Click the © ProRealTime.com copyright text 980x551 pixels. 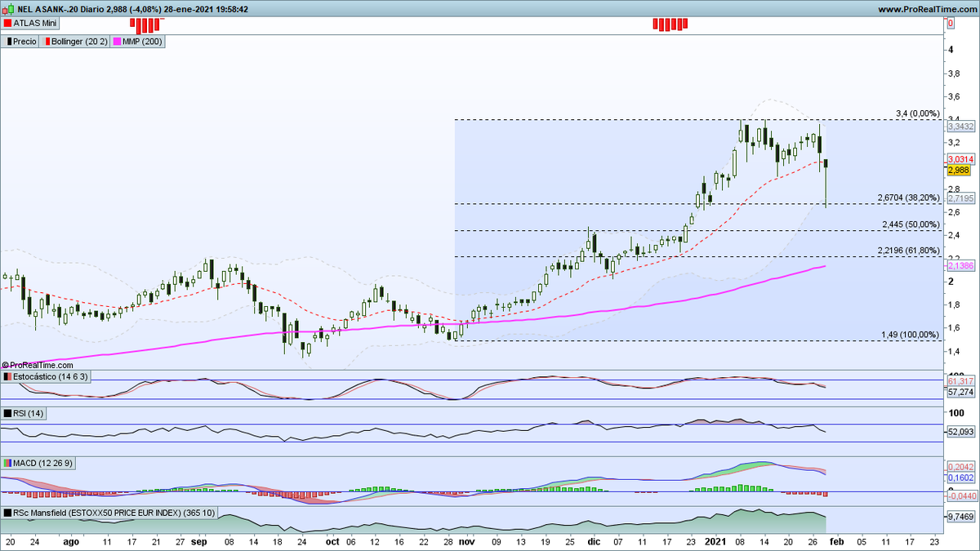[x=37, y=365]
